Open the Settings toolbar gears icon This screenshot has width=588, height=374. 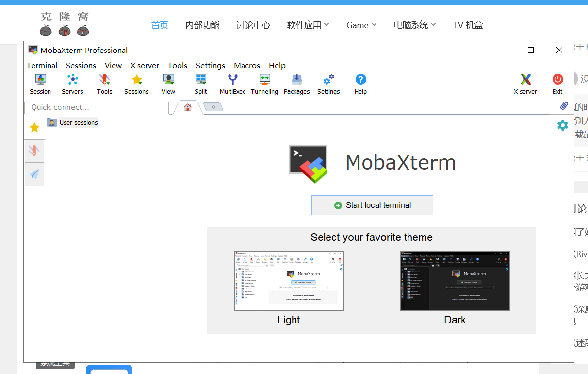[x=328, y=84]
